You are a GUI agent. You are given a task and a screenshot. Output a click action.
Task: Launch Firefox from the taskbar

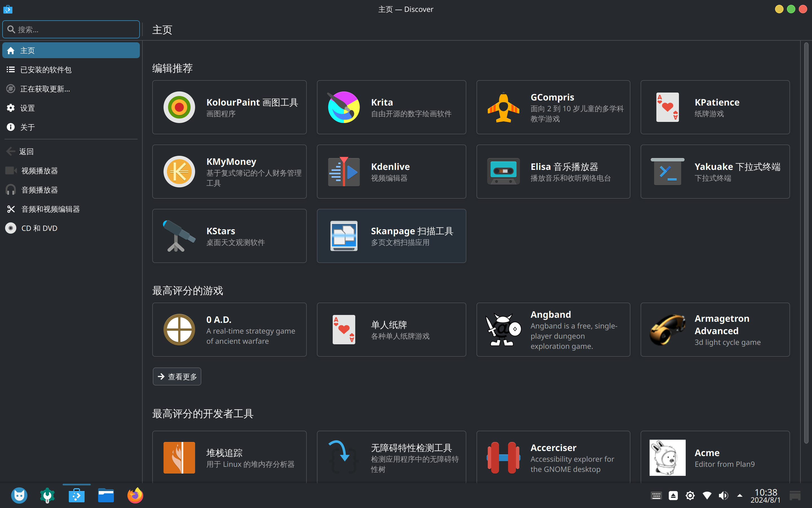[x=135, y=496]
